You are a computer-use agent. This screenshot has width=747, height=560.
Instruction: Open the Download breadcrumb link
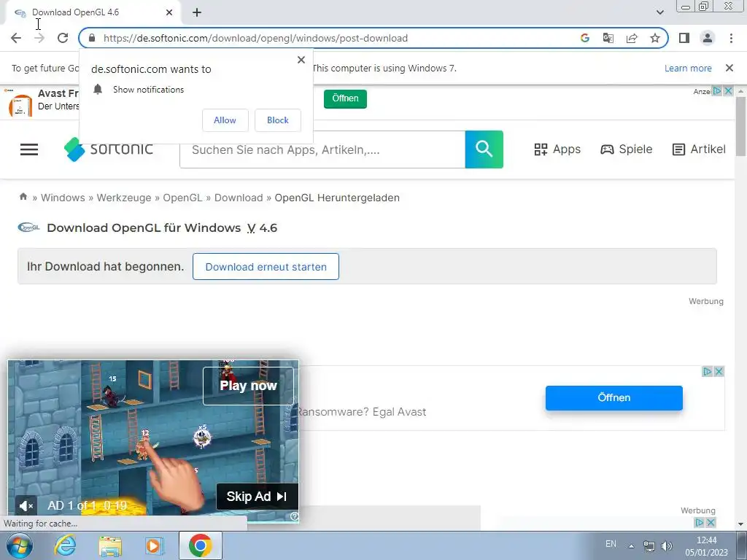239,198
